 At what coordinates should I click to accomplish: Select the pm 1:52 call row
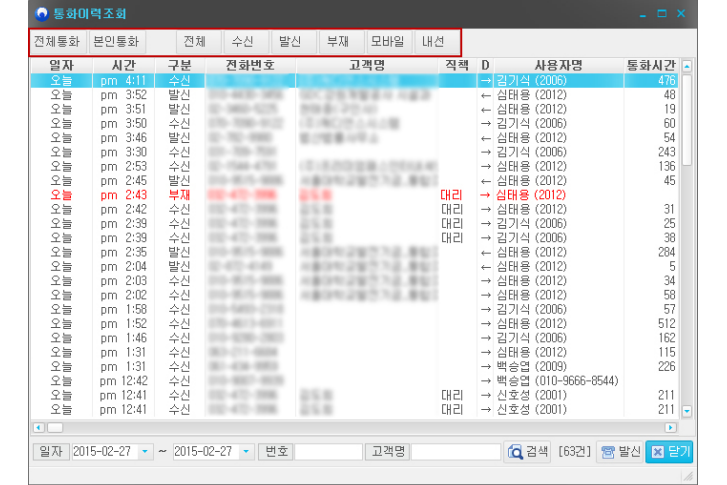pyautogui.click(x=355, y=324)
